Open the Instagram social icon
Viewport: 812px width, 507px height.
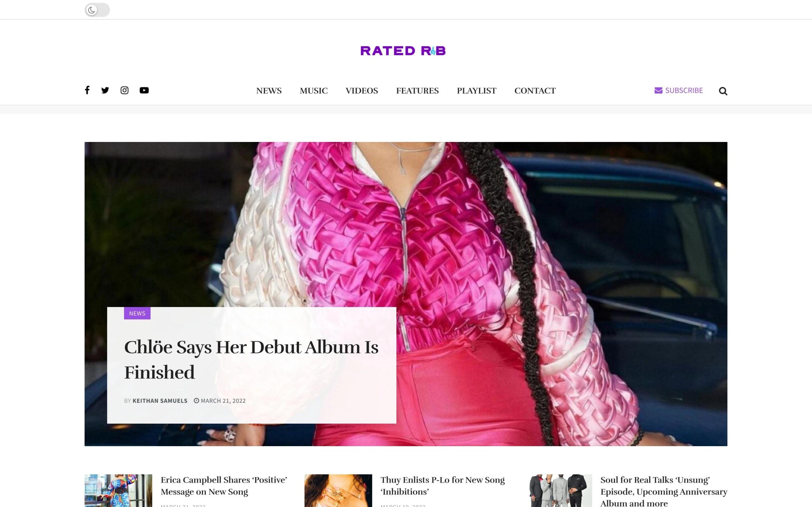[x=124, y=90]
